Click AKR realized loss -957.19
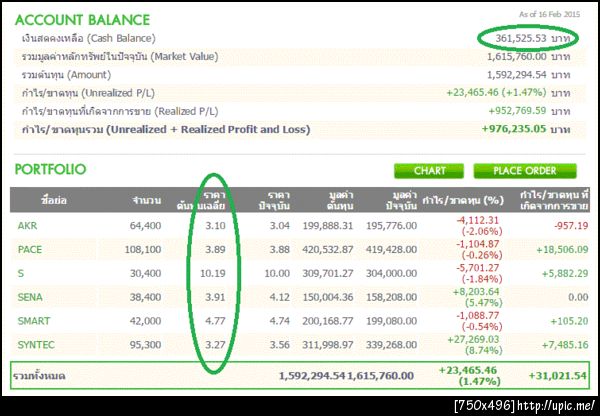Image resolution: width=600 pixels, height=416 pixels. click(x=571, y=226)
